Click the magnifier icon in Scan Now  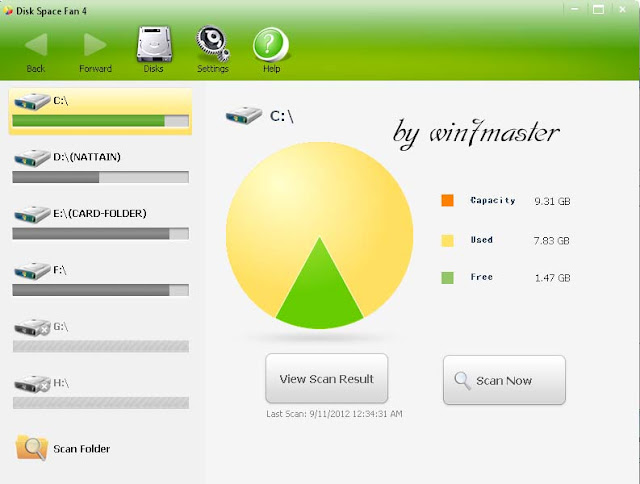[462, 381]
